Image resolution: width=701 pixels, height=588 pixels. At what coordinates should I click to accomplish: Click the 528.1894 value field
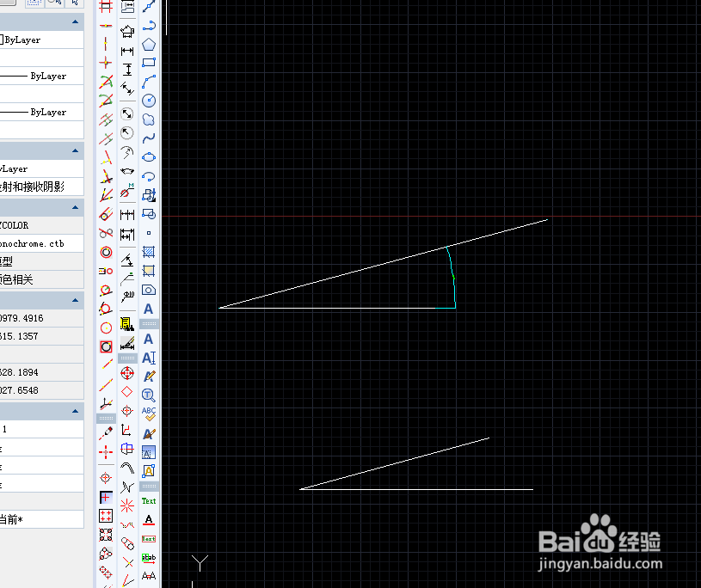(41, 372)
